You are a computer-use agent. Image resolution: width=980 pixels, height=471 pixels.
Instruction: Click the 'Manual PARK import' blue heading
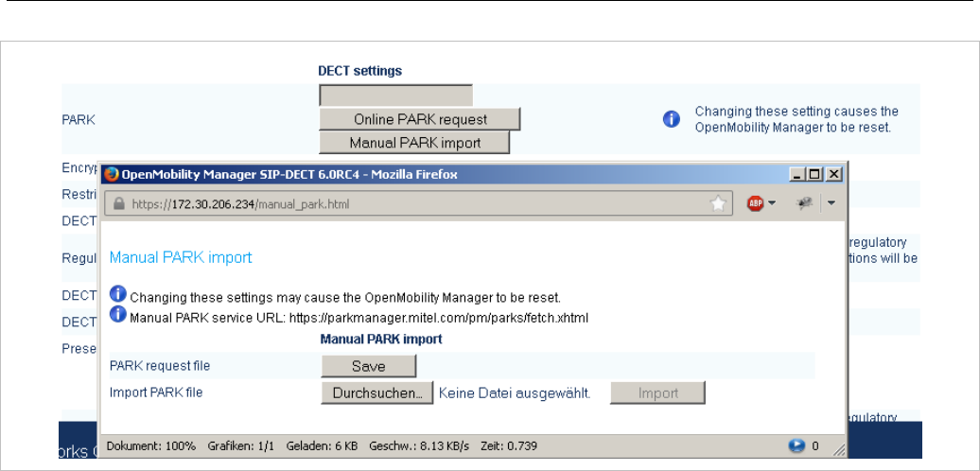(181, 257)
